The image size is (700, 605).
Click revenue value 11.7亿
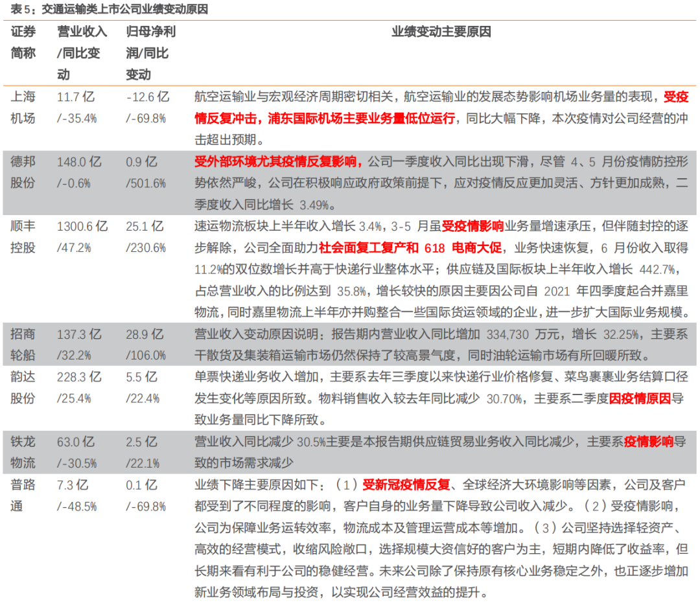pos(75,97)
